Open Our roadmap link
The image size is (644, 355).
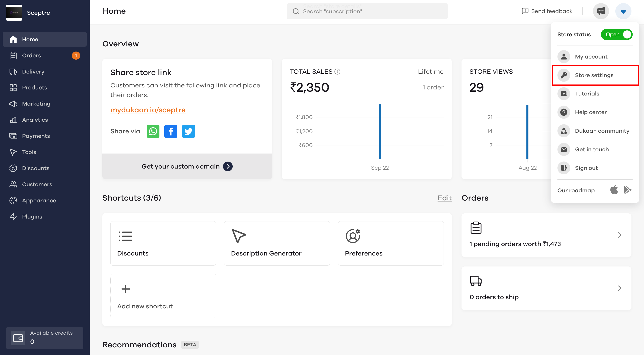(x=576, y=190)
